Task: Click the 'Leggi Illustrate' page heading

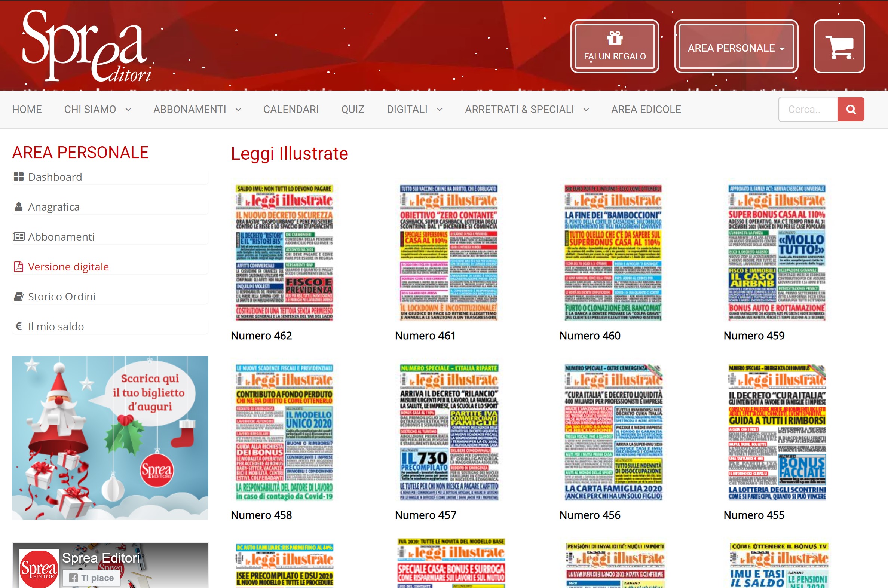Action: (x=290, y=154)
